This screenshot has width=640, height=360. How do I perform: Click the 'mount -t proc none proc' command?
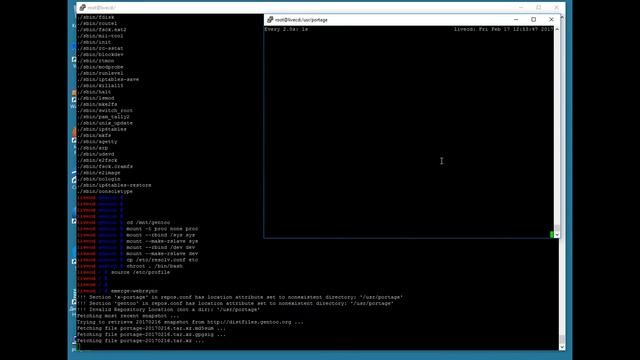tap(162, 229)
